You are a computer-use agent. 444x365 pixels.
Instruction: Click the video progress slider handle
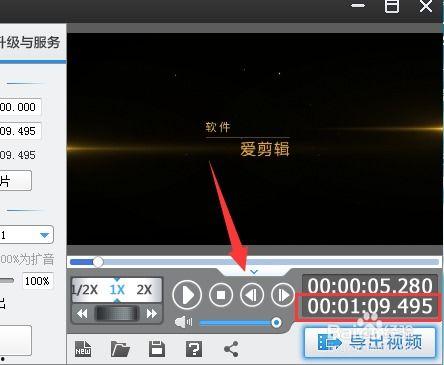[98, 262]
